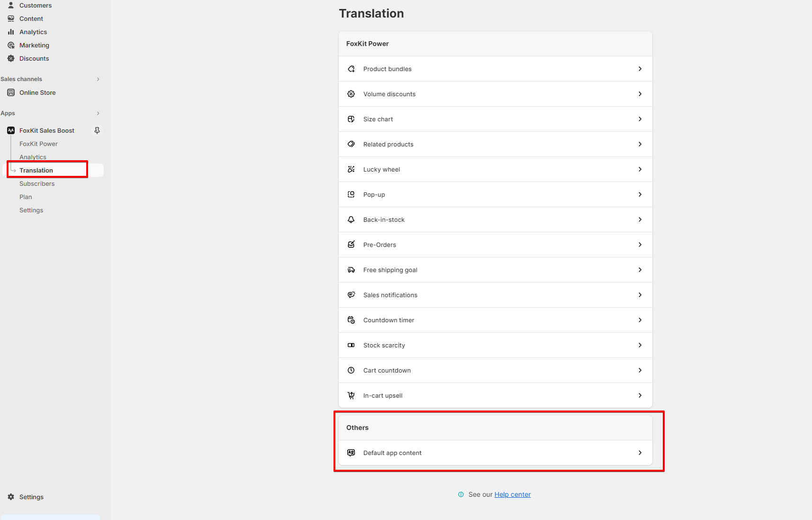Image resolution: width=812 pixels, height=520 pixels.
Task: Click the Default app content label
Action: tap(392, 453)
